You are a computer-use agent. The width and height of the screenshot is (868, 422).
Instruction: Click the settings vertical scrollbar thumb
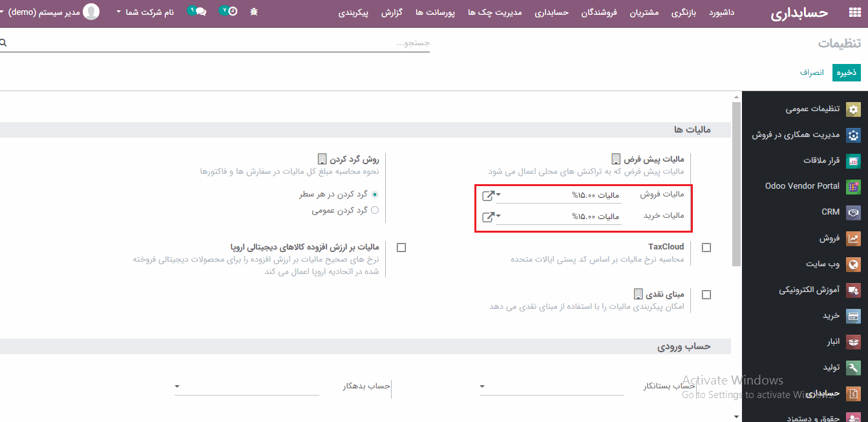[x=736, y=184]
